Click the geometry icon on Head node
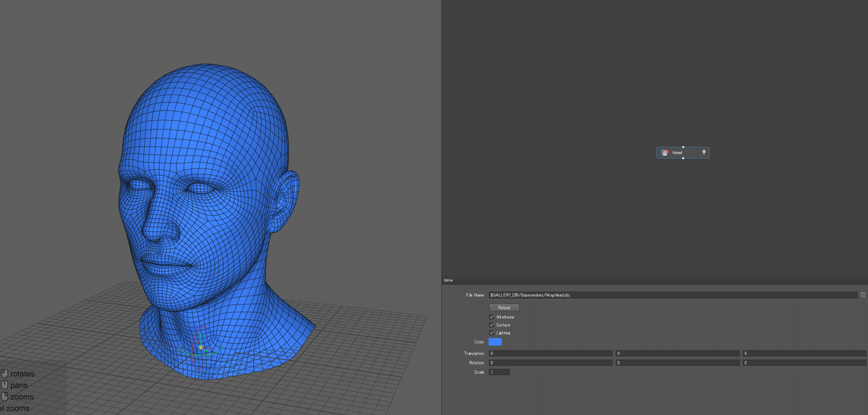 point(665,153)
